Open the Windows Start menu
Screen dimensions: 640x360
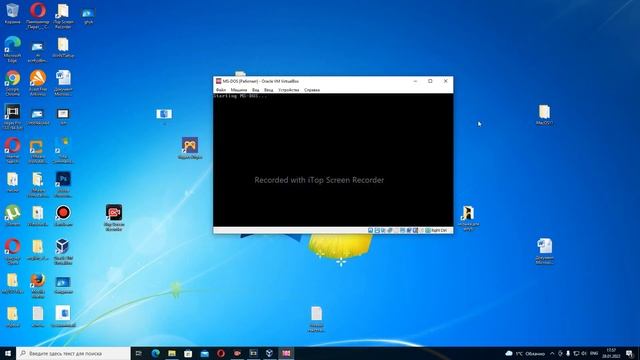click(8, 353)
